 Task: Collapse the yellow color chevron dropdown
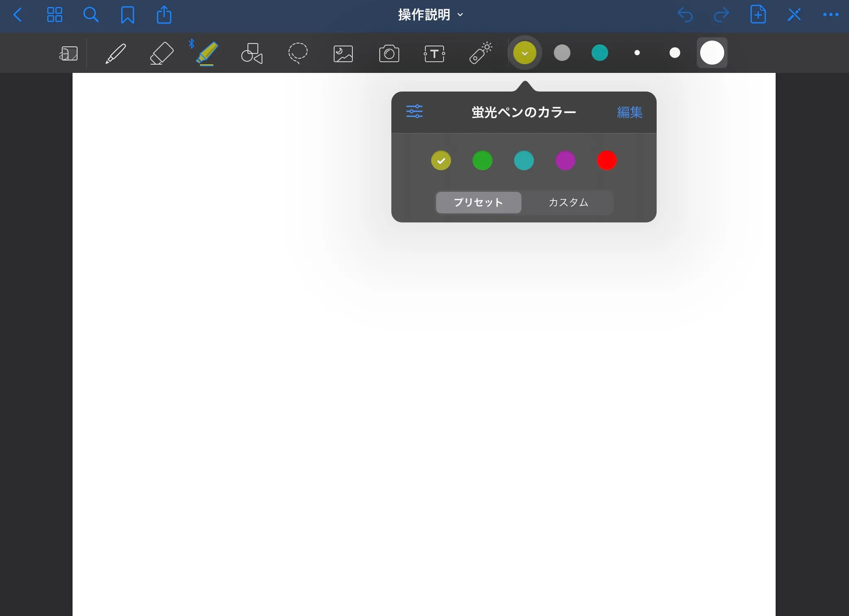tap(524, 53)
